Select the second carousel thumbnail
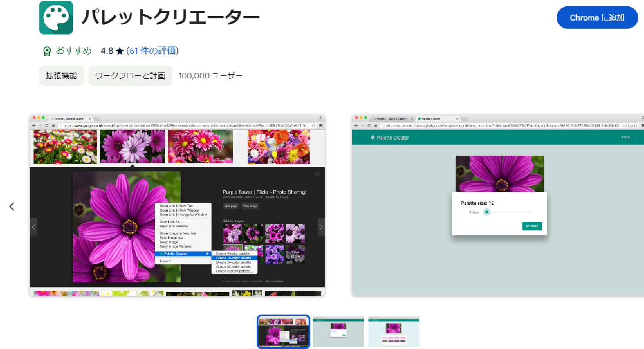The width and height of the screenshot is (644, 349). 339,332
